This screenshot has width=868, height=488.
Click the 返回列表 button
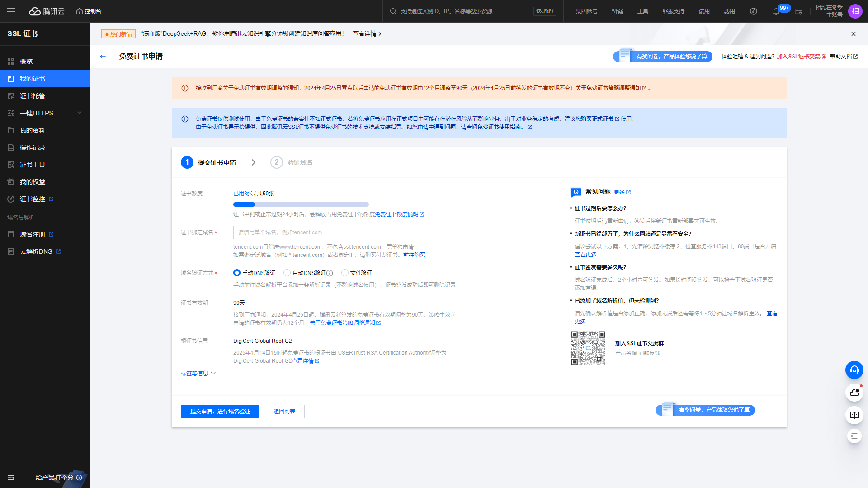coord(284,412)
